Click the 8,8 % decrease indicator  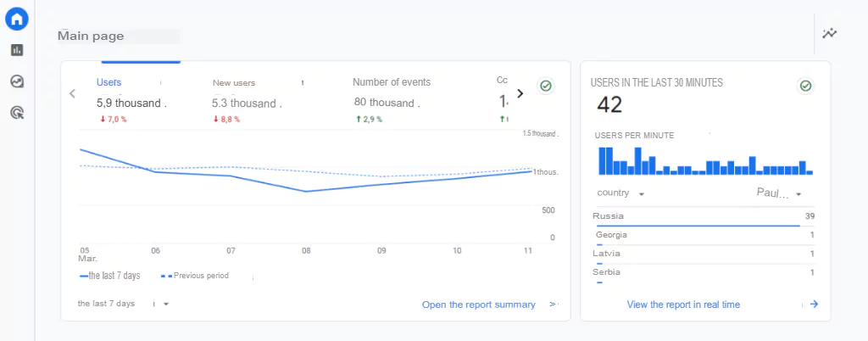[x=226, y=119]
